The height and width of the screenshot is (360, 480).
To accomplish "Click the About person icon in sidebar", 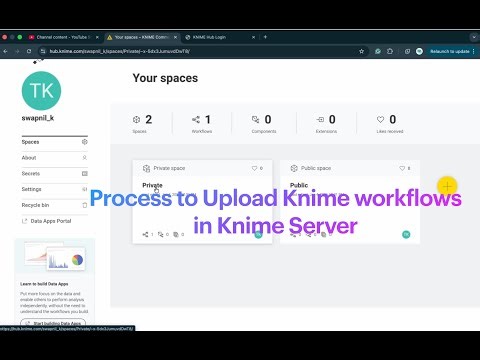I will click(x=85, y=158).
